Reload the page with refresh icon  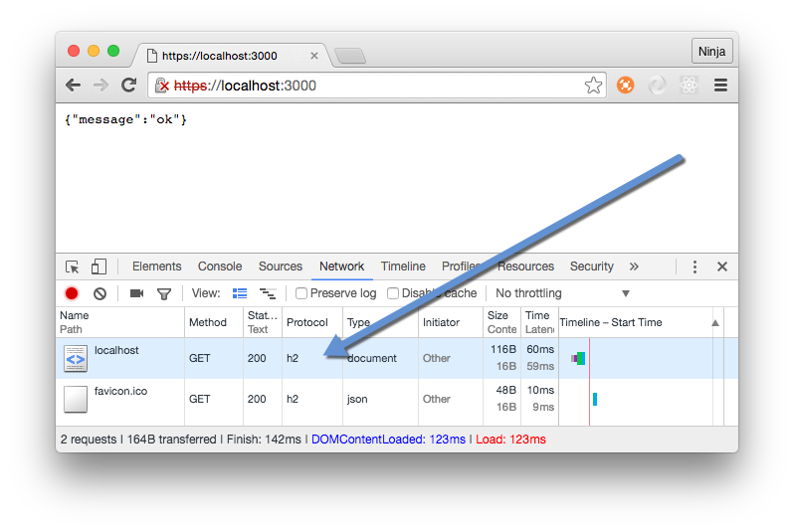point(129,86)
